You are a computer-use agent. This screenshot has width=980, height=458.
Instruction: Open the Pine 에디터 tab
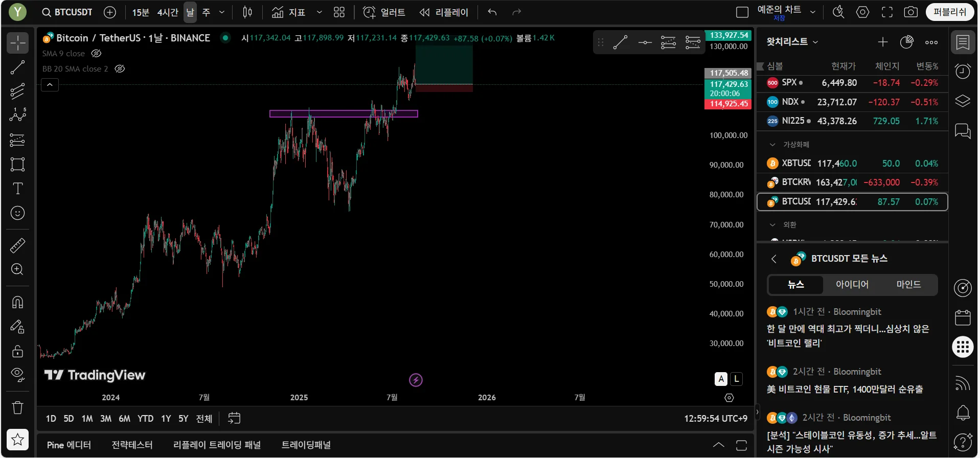[69, 445]
